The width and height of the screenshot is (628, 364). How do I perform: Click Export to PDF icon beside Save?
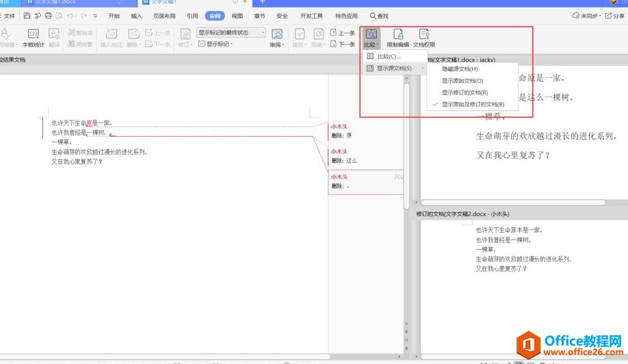(38, 16)
